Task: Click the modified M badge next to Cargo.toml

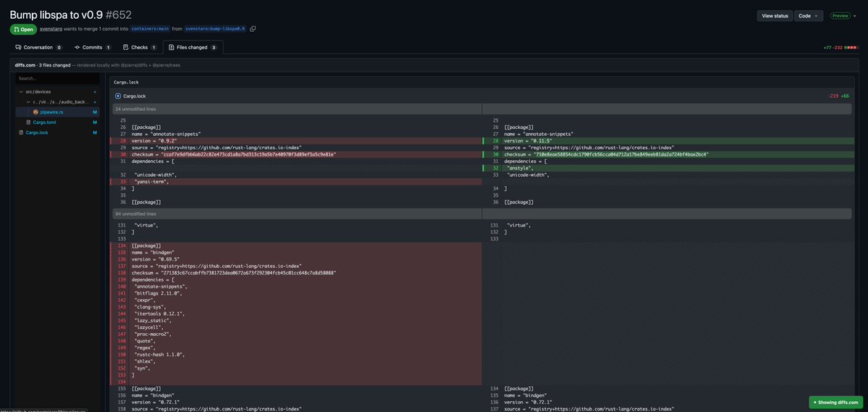Action: click(x=95, y=122)
